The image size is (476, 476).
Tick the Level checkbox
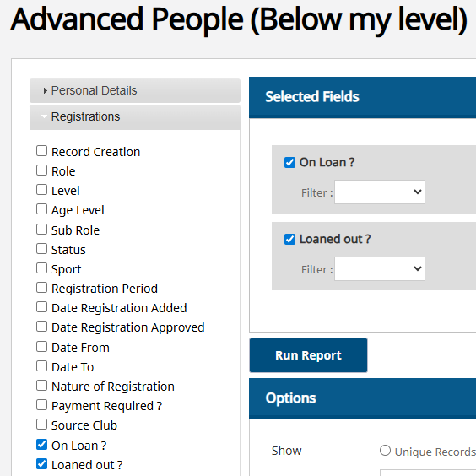(41, 190)
